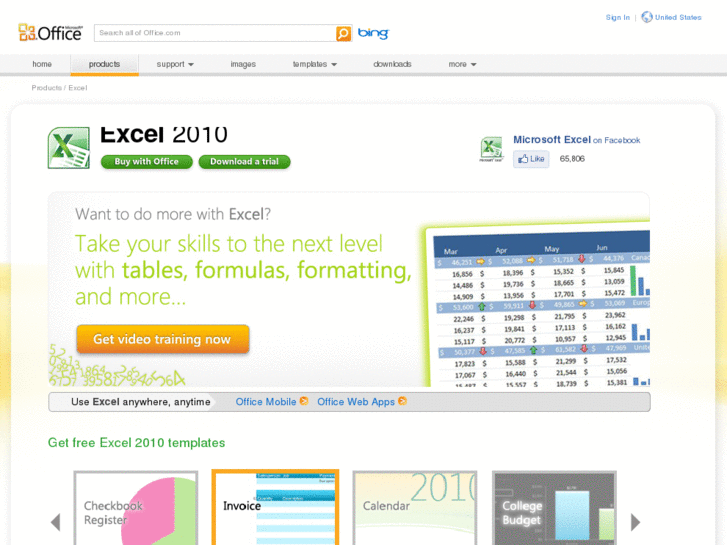Focus the Search all of Office.com field
Viewport: 727px width, 545px height.
(x=215, y=33)
